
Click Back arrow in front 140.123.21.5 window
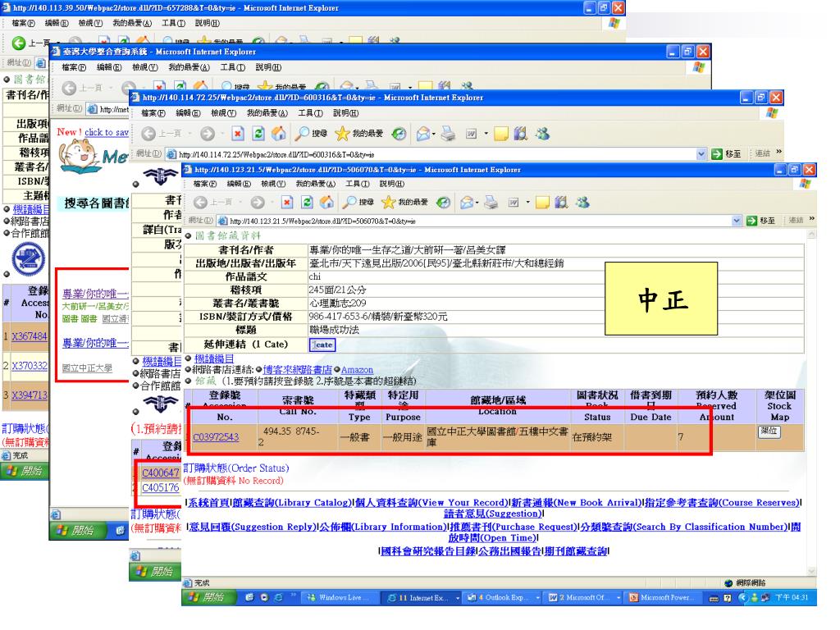tap(201, 203)
